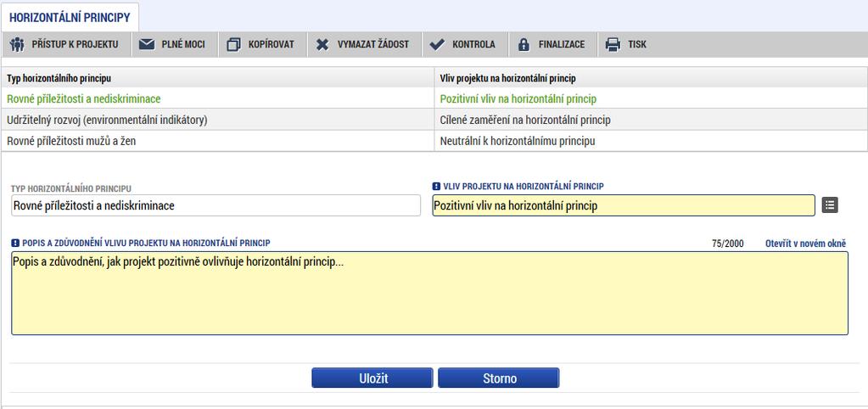The height and width of the screenshot is (409, 868).
Task: Click cell Cílené zaměření na horizontální princip
Action: coord(651,120)
